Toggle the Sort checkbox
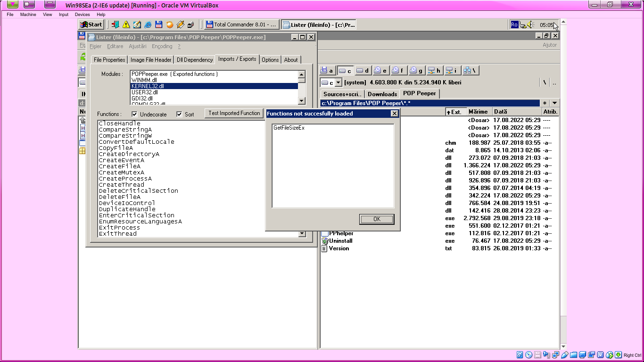 [179, 114]
